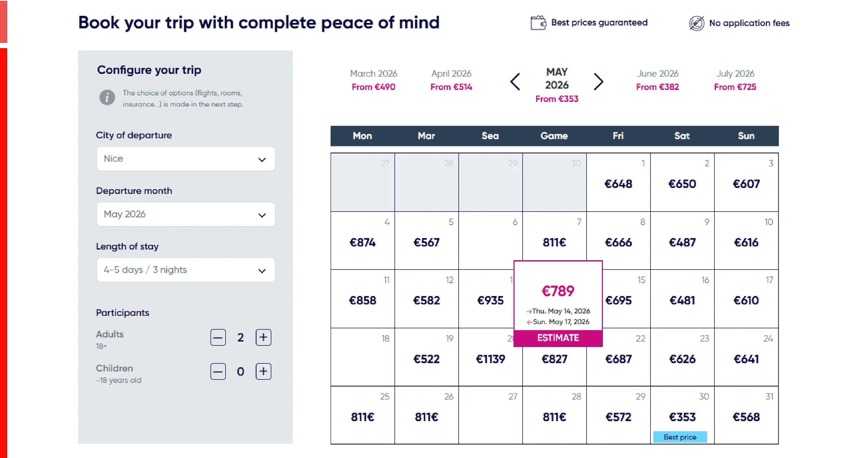Expand the Departure month dropdown
The width and height of the screenshot is (868, 458).
(186, 214)
